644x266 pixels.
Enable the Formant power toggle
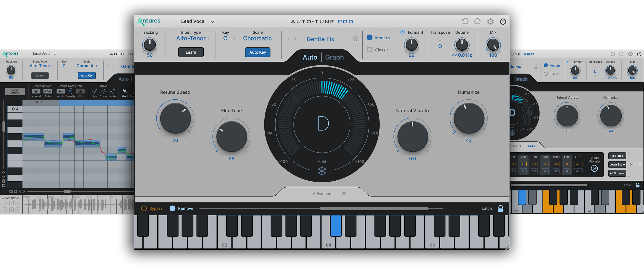[402, 32]
